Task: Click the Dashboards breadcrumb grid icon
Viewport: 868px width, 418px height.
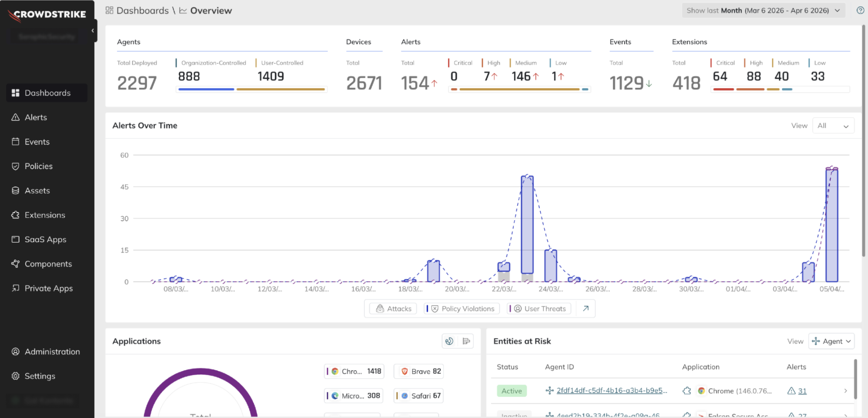Action: 109,10
